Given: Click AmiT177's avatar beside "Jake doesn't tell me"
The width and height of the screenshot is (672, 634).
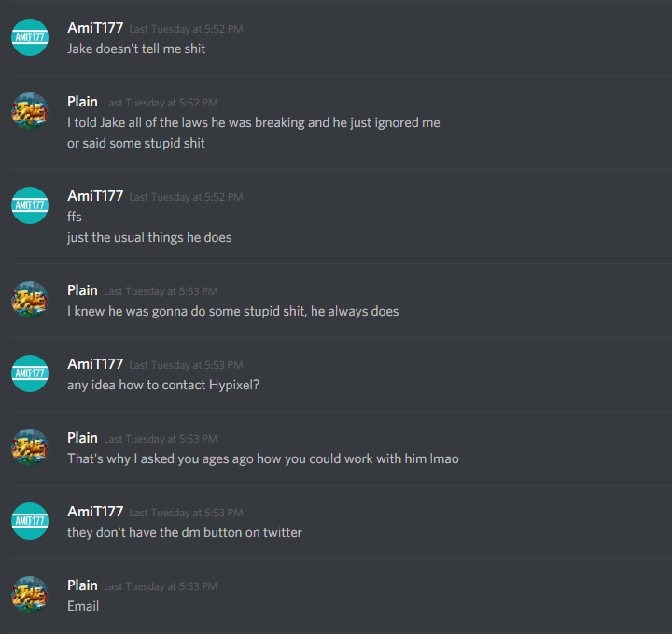Looking at the screenshot, I should (30, 37).
